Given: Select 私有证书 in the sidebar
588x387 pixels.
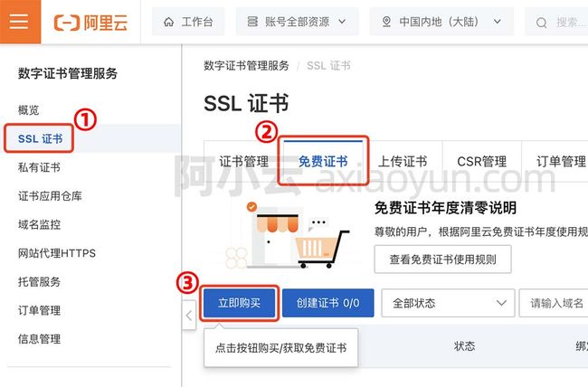Looking at the screenshot, I should click(40, 167).
